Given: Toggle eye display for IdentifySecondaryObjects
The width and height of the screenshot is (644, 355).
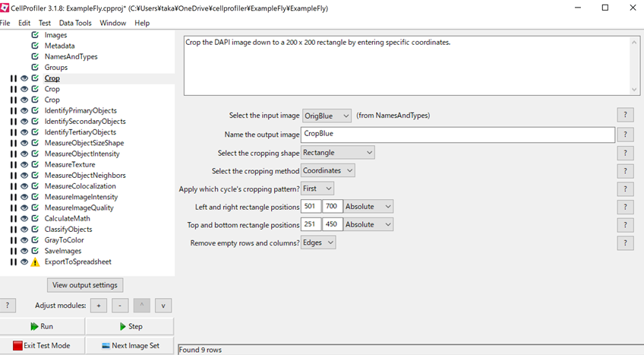Looking at the screenshot, I should (24, 122).
